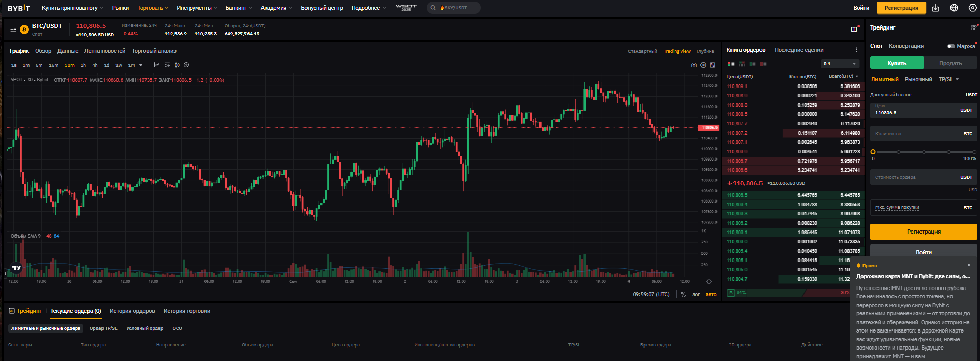Take a chart snapshot with camera icon
The width and height of the screenshot is (980, 361).
(694, 65)
